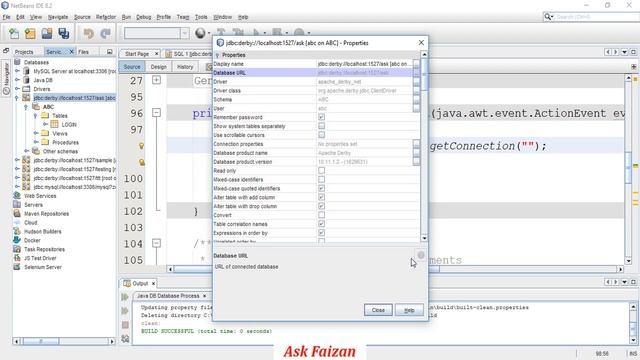Collapse the Tables folder node

pos(36,116)
